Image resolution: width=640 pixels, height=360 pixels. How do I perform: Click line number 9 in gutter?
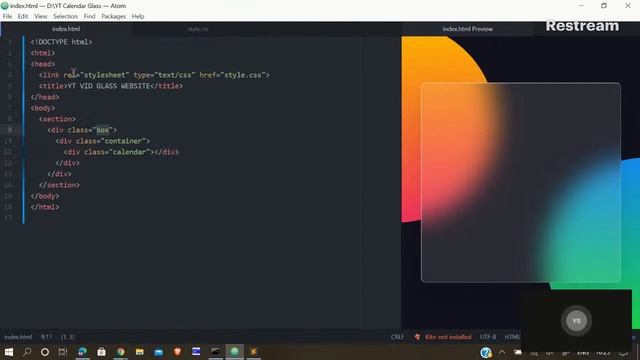[9, 130]
